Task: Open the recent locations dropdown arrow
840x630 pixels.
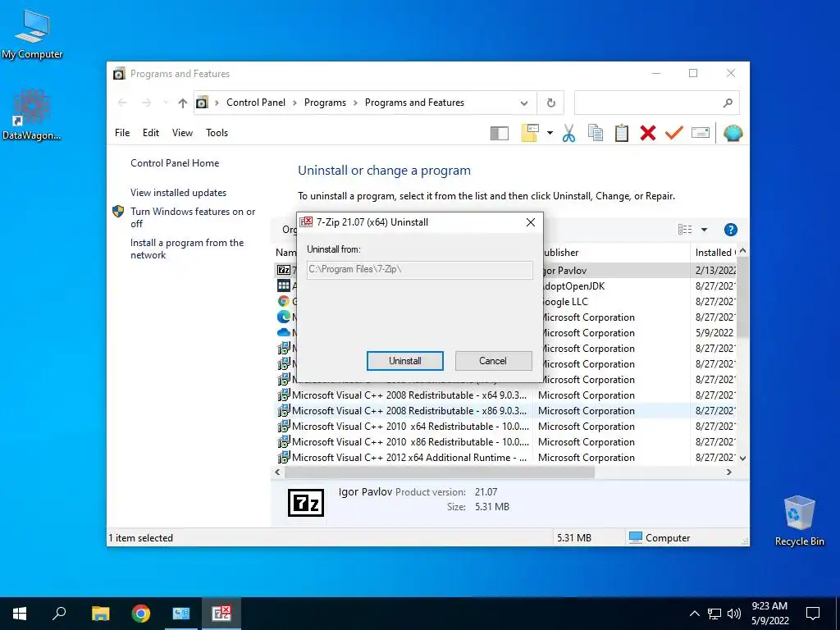Action: (x=166, y=103)
